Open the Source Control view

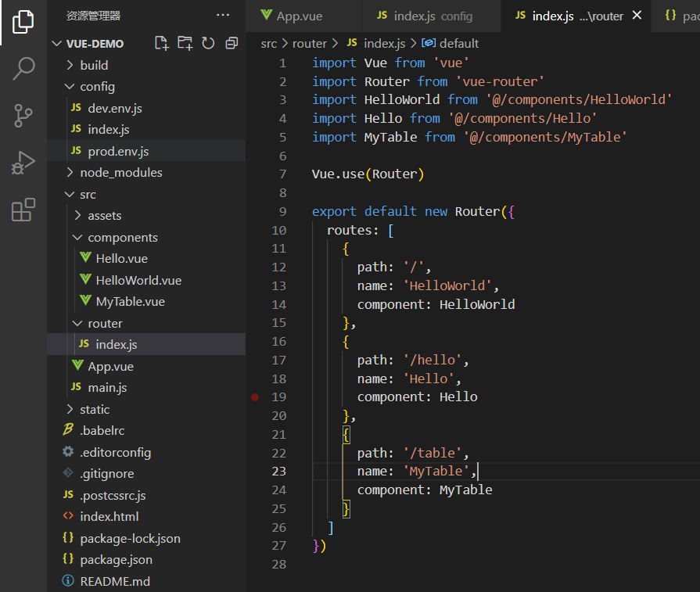[x=23, y=116]
